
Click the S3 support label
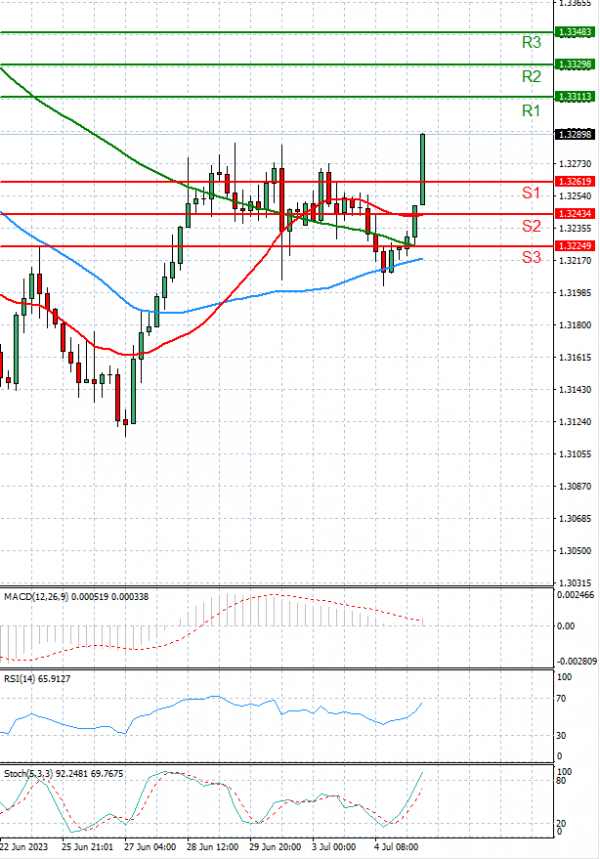point(531,257)
